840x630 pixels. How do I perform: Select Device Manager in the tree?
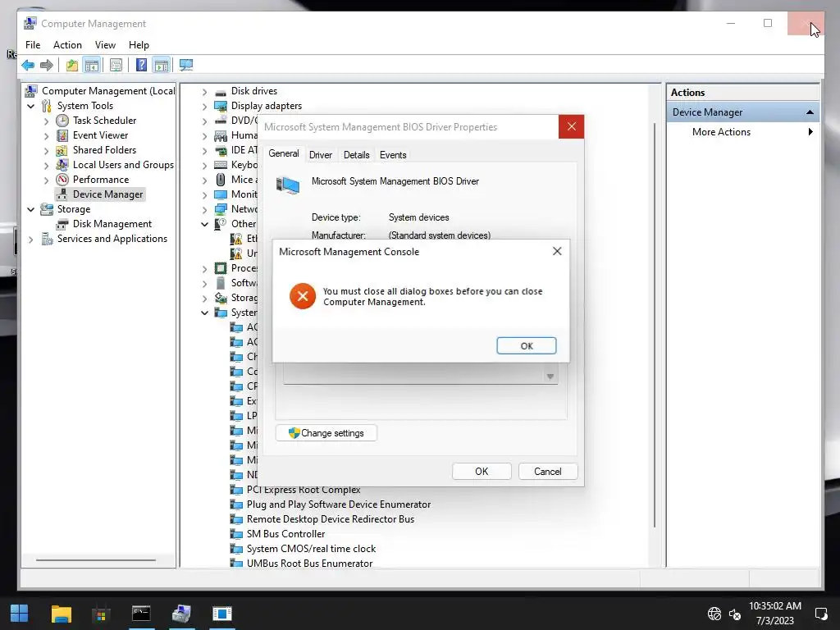pyautogui.click(x=107, y=194)
